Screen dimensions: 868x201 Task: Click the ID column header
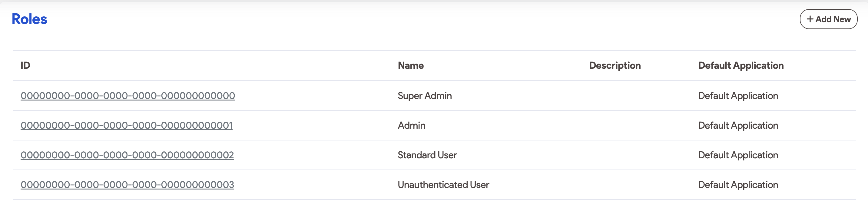click(x=25, y=65)
